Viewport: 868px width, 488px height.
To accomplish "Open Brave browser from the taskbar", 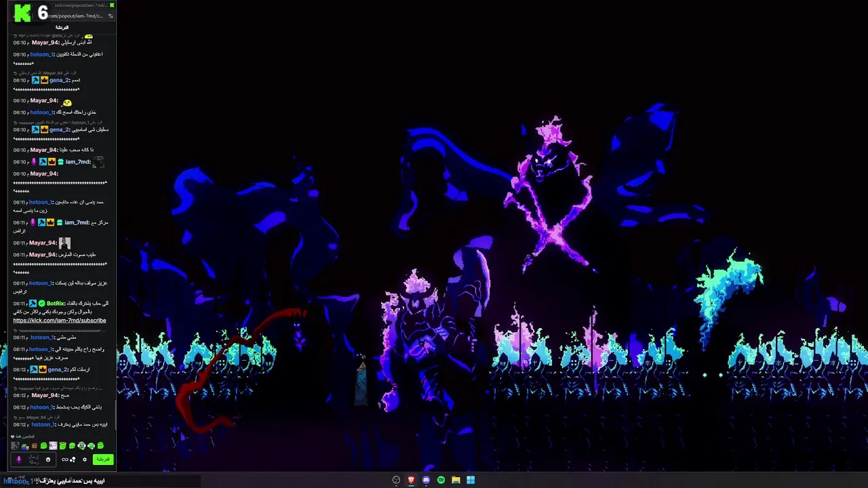I will click(x=411, y=480).
